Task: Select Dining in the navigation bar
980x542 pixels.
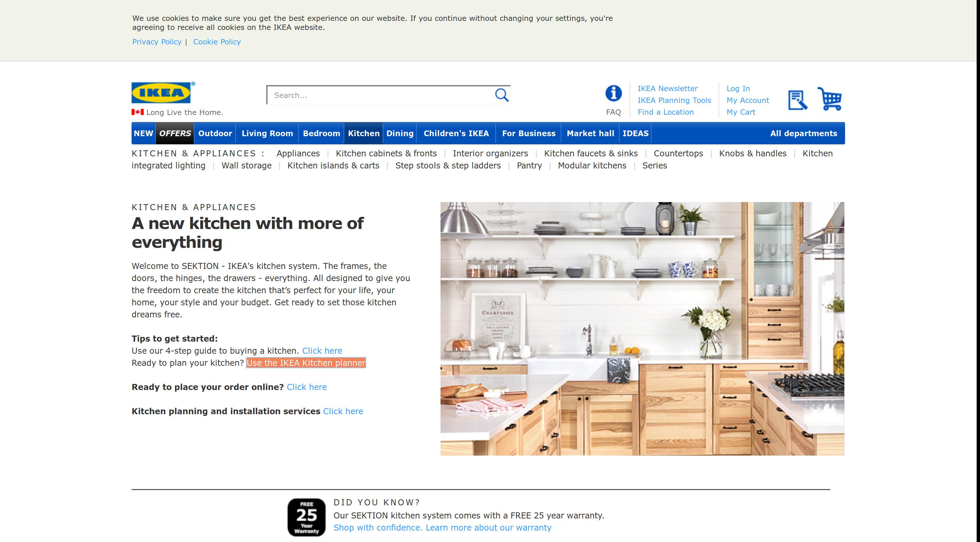Action: click(x=400, y=133)
